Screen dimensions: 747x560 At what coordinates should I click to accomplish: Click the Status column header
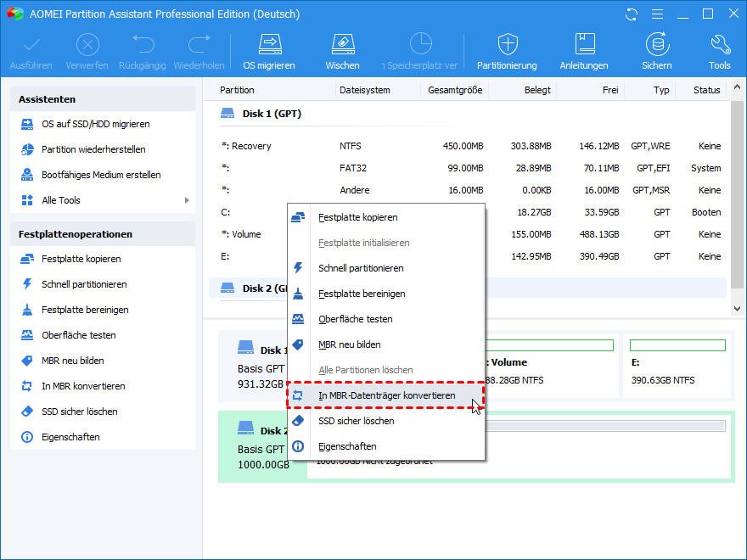706,90
